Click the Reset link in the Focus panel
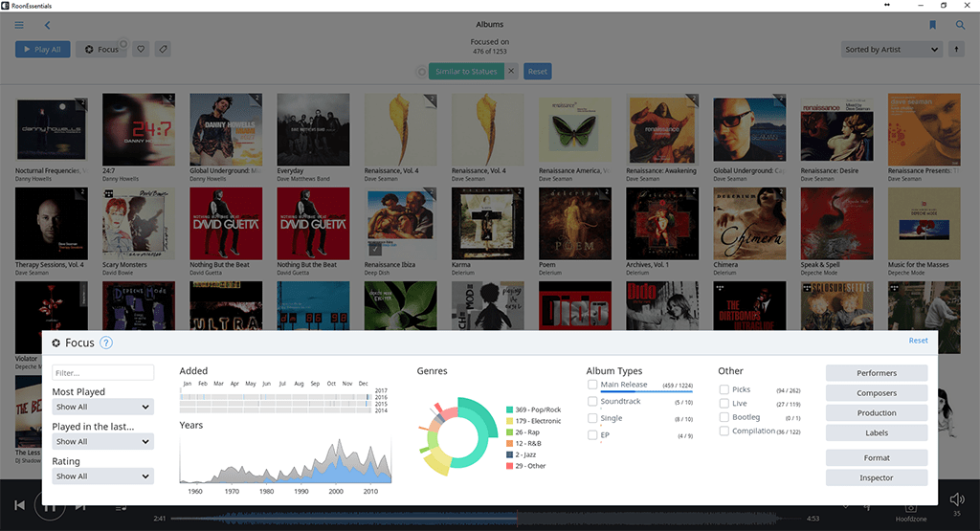The image size is (980, 531). pyautogui.click(x=918, y=341)
